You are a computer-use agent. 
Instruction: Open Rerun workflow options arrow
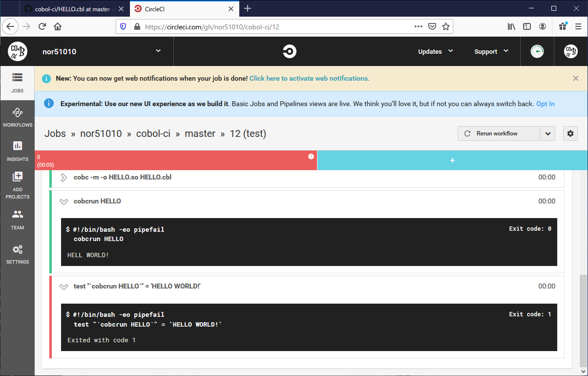pyautogui.click(x=548, y=133)
